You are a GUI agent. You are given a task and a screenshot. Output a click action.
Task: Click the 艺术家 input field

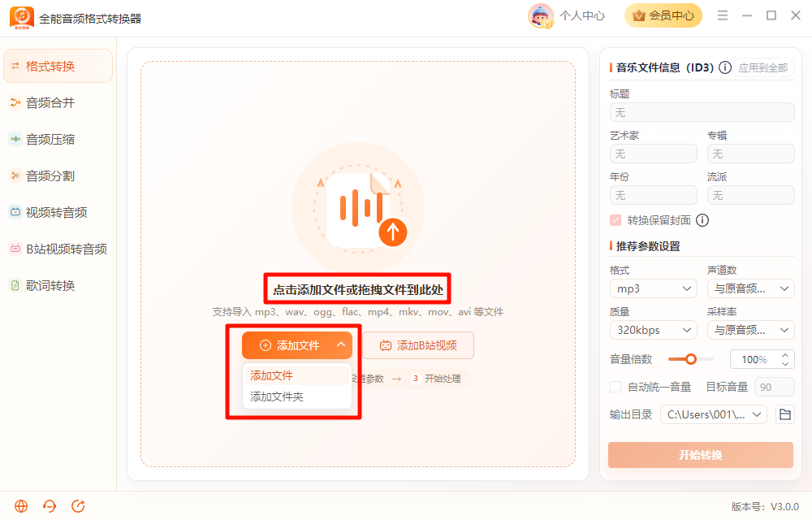tap(654, 154)
